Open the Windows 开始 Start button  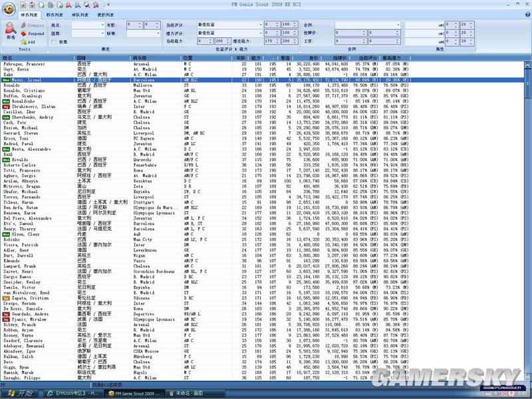[x=20, y=393]
